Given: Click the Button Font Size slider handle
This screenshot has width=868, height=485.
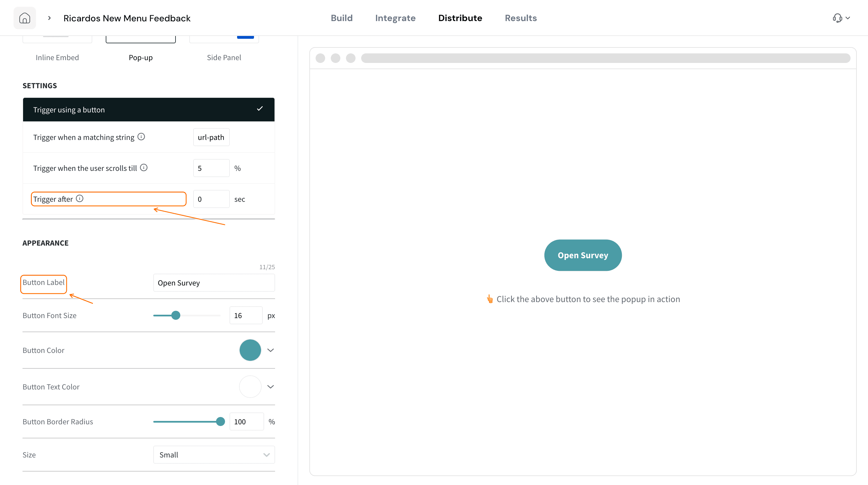Looking at the screenshot, I should coord(176,315).
